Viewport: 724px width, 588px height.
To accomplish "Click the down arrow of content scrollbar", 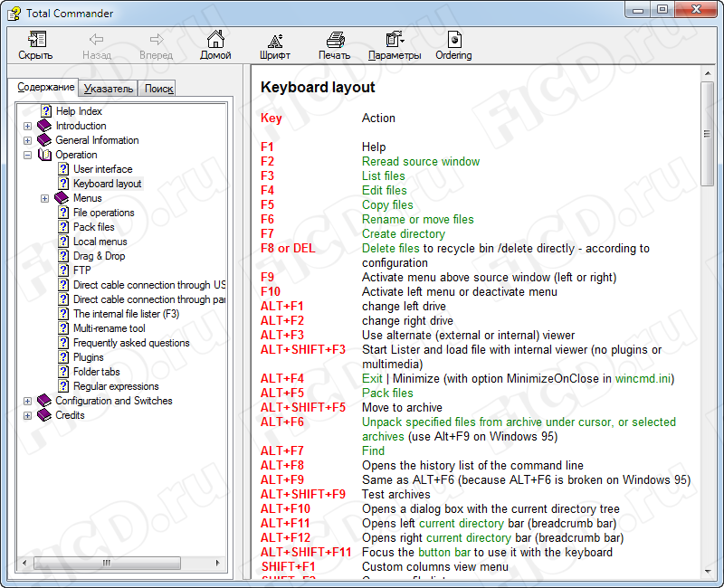I will [708, 572].
